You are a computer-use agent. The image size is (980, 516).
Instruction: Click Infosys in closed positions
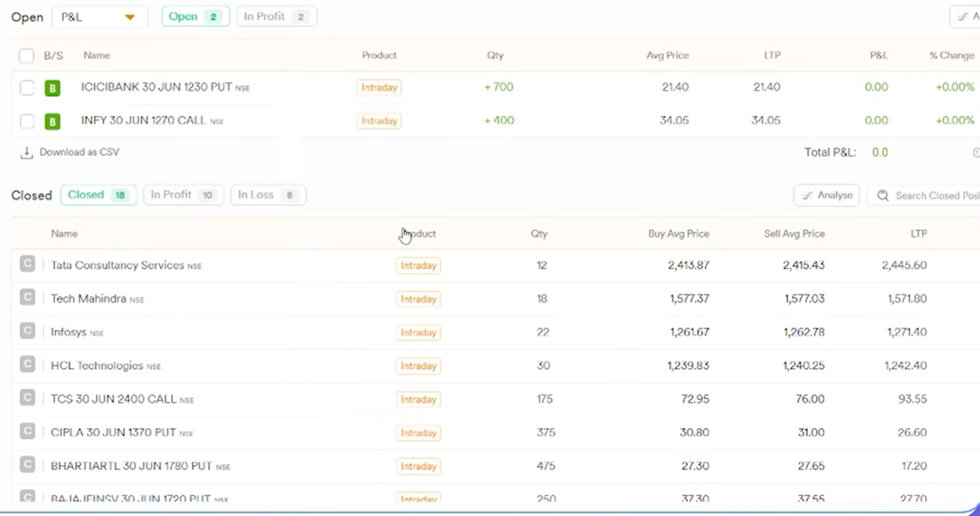[x=68, y=332]
